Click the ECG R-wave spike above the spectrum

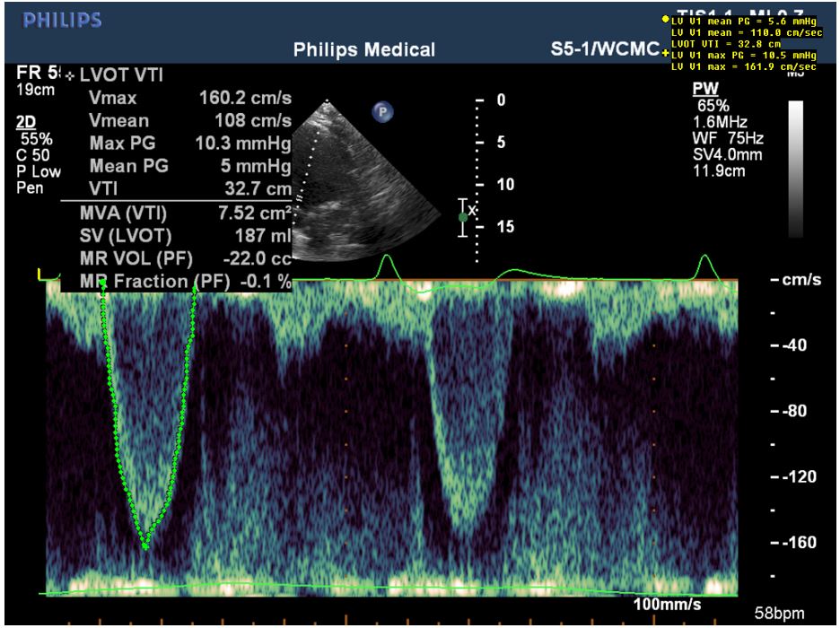pyautogui.click(x=387, y=265)
